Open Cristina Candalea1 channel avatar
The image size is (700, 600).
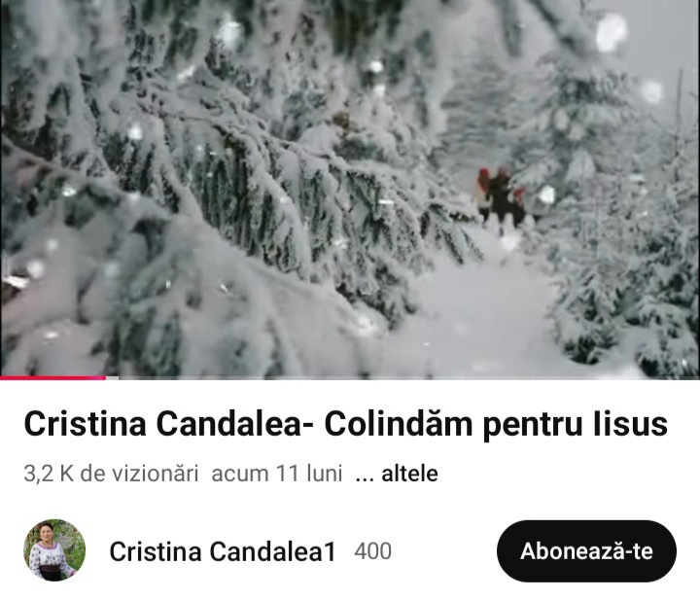54,550
